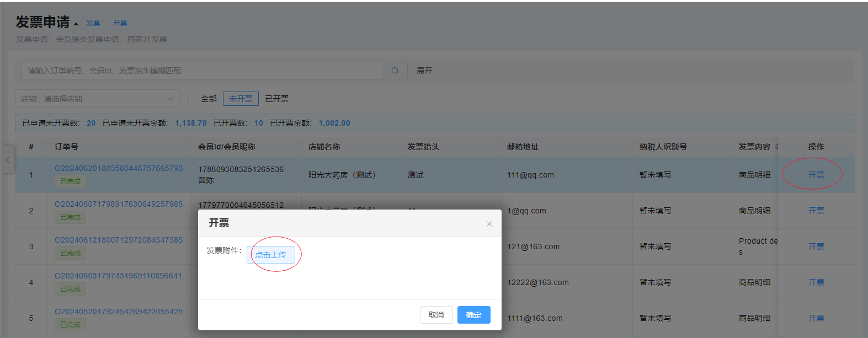Click issued amount value 1,002.00
Viewport: 868px width, 338px height.
tap(334, 123)
